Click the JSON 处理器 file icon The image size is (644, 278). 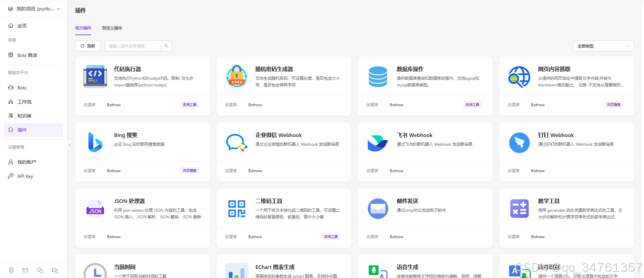coord(95,208)
